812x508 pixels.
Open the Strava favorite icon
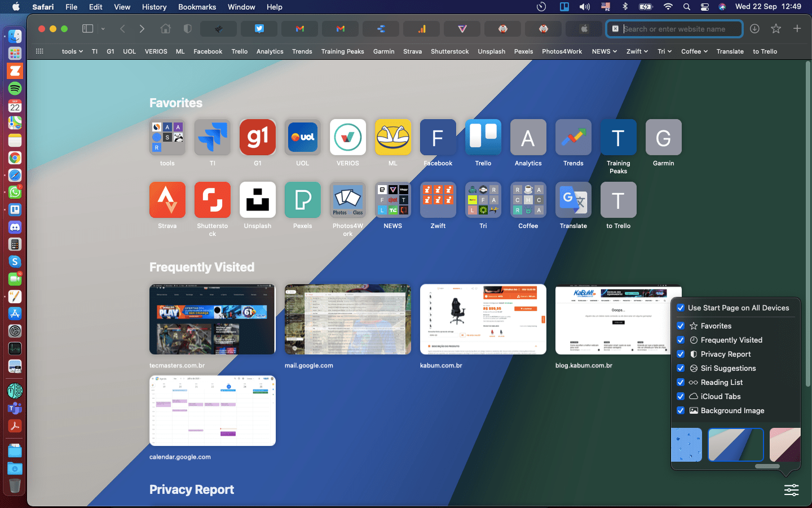coord(167,200)
